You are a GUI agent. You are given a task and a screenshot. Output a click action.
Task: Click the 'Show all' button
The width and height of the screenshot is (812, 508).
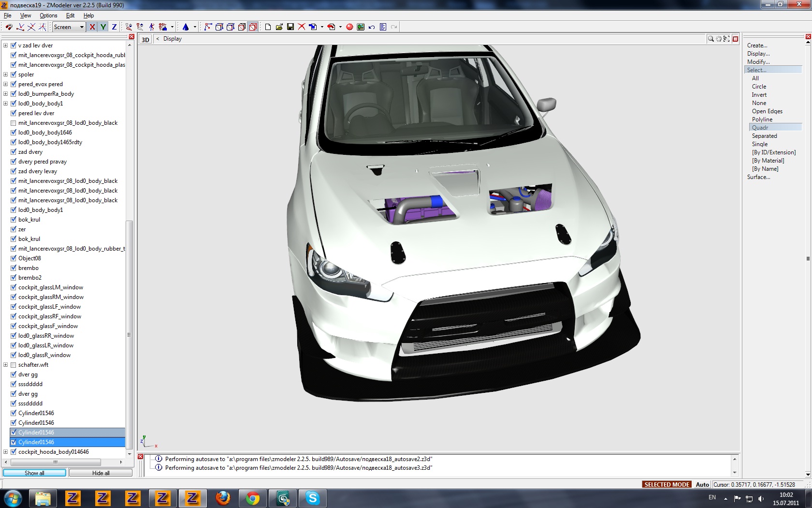tap(34, 473)
